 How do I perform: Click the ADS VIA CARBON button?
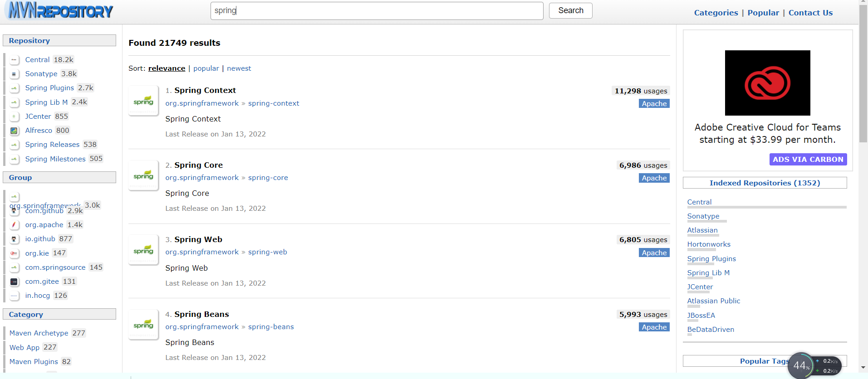[808, 160]
